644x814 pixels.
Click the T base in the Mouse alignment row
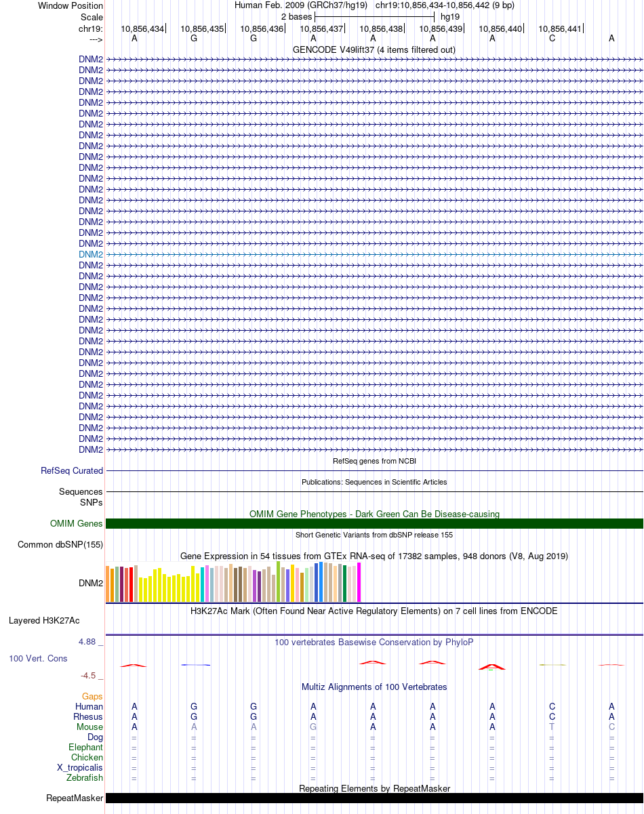click(552, 727)
